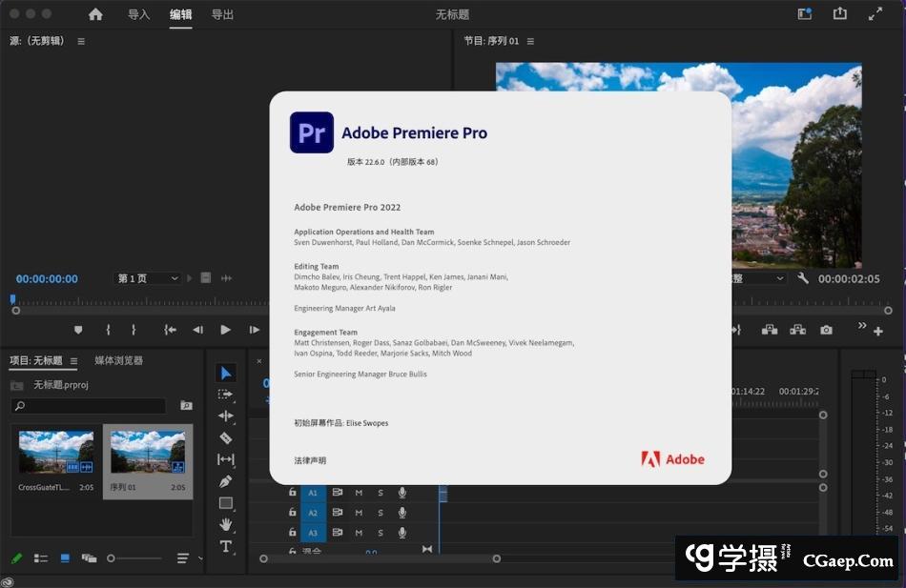Screen dimensions: 906x588
Task: Switch to 导出 (Export) tab
Action: tap(222, 14)
